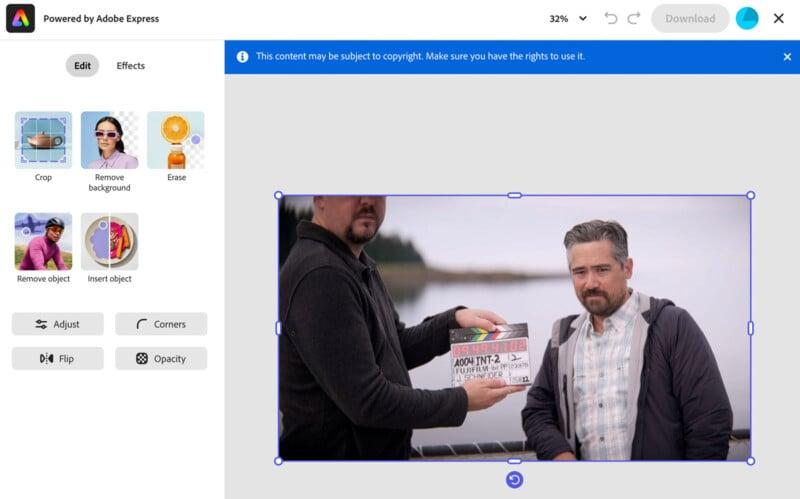Open the Opacity control

point(161,358)
